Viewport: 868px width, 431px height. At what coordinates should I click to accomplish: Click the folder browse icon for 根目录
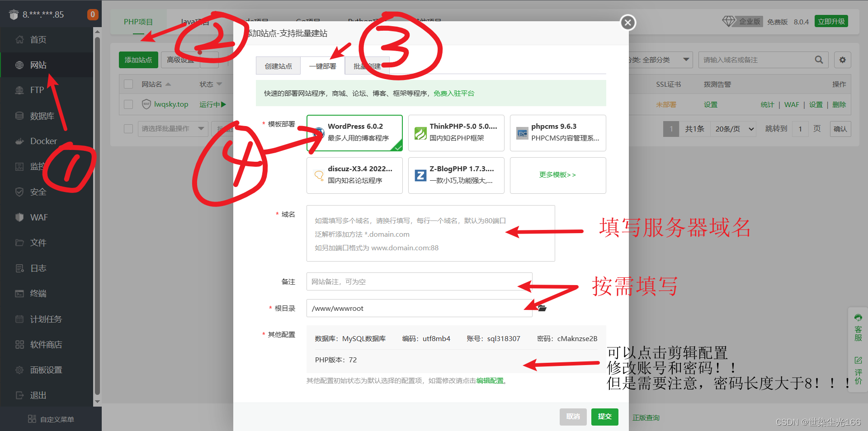[542, 308]
